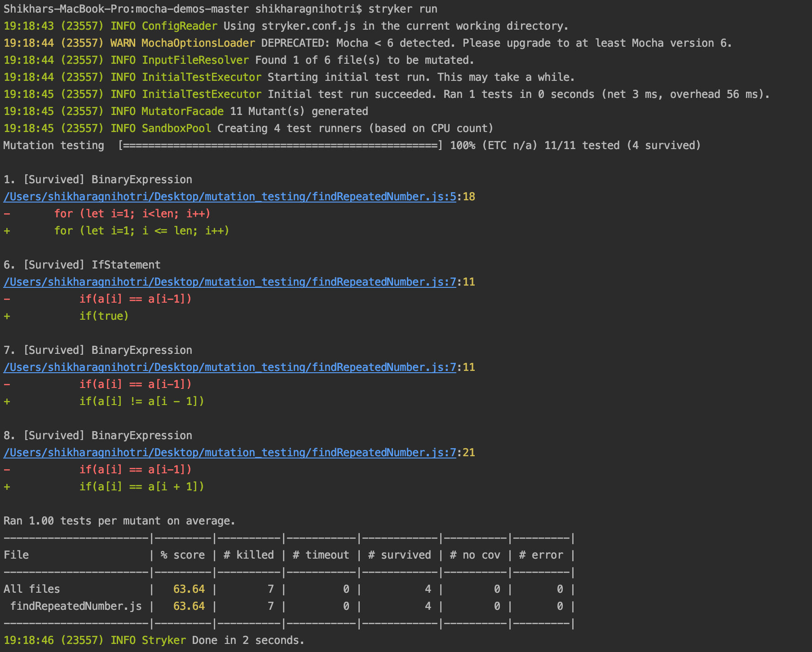The width and height of the screenshot is (812, 652).
Task: Select '6. [Survived] IfStatement' heading
Action: tap(82, 265)
